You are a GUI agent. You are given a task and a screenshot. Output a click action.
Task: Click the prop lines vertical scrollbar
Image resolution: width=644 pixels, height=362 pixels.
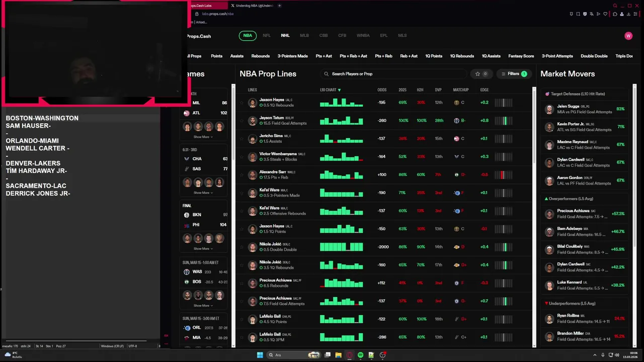[x=534, y=126]
